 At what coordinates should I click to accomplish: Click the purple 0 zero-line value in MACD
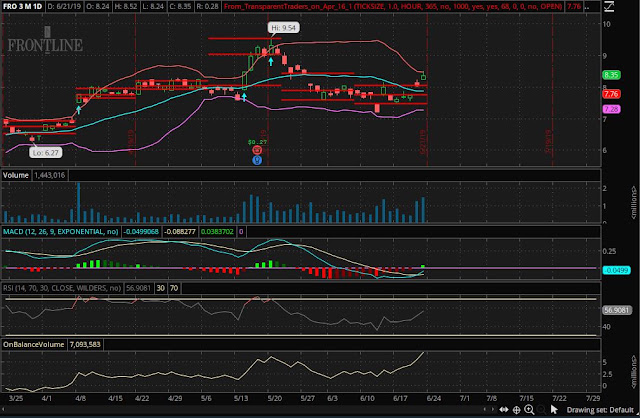[x=241, y=231]
